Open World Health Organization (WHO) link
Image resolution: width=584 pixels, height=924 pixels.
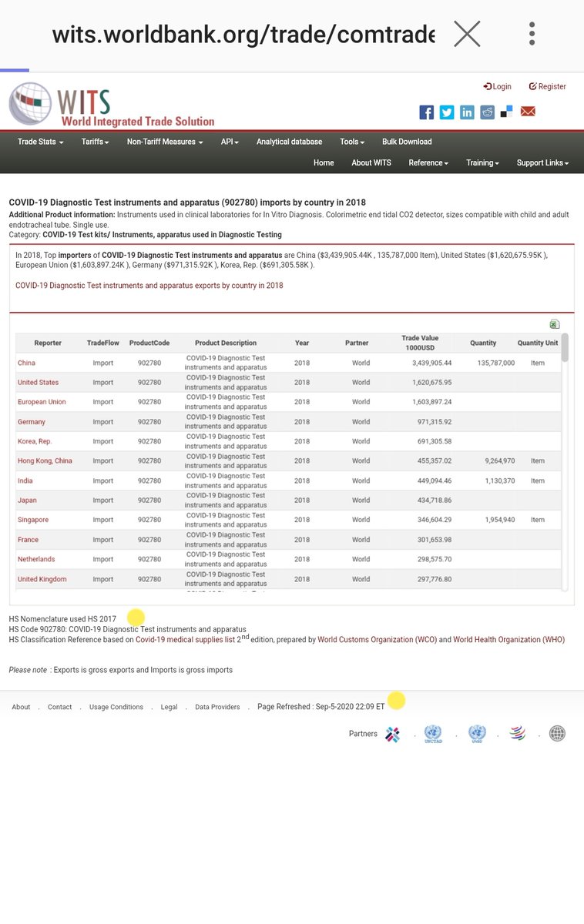508,640
